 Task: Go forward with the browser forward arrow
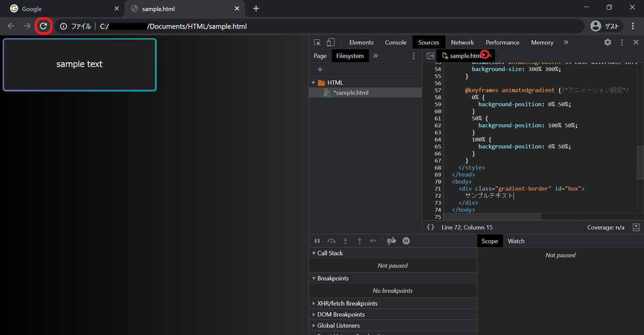(x=27, y=26)
